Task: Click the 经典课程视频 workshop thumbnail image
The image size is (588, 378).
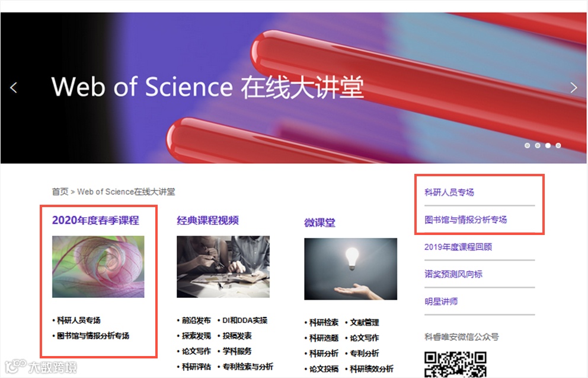Action: point(223,266)
